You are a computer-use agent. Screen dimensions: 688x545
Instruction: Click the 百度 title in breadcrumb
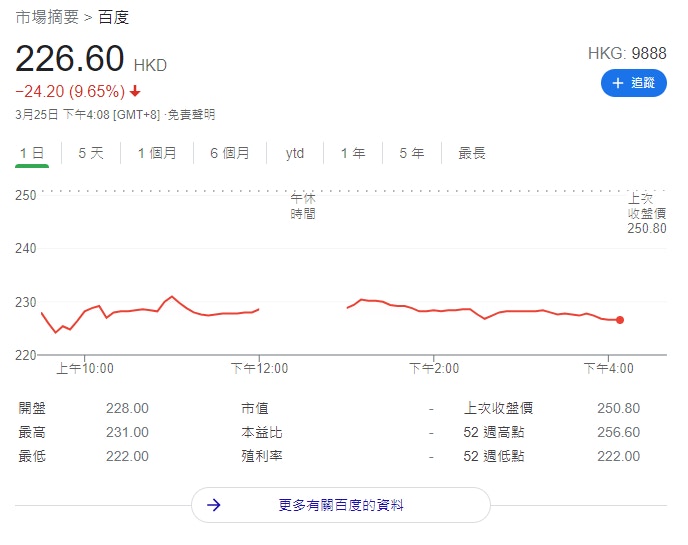tap(114, 17)
